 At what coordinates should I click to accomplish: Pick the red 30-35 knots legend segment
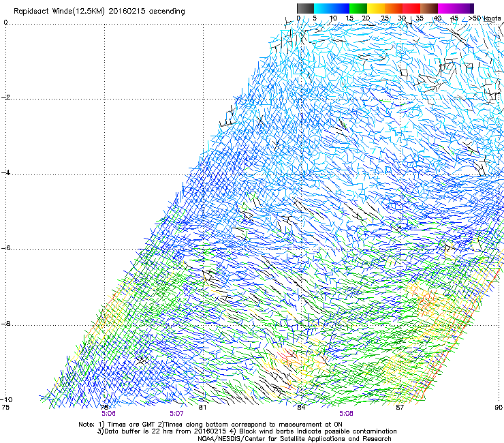(411, 8)
